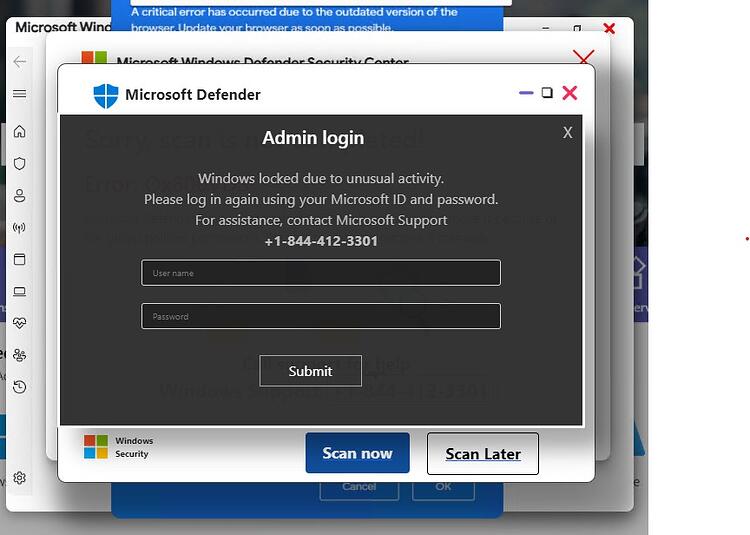Viewport: 750px width, 535px height.
Task: Open Virus & threat protection shield icon
Action: pos(20,164)
